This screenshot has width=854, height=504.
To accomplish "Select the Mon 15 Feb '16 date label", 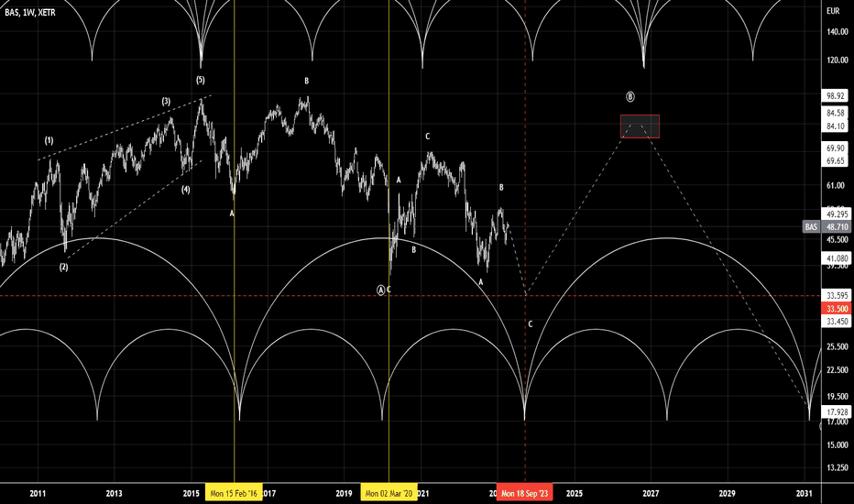I will click(x=234, y=494).
